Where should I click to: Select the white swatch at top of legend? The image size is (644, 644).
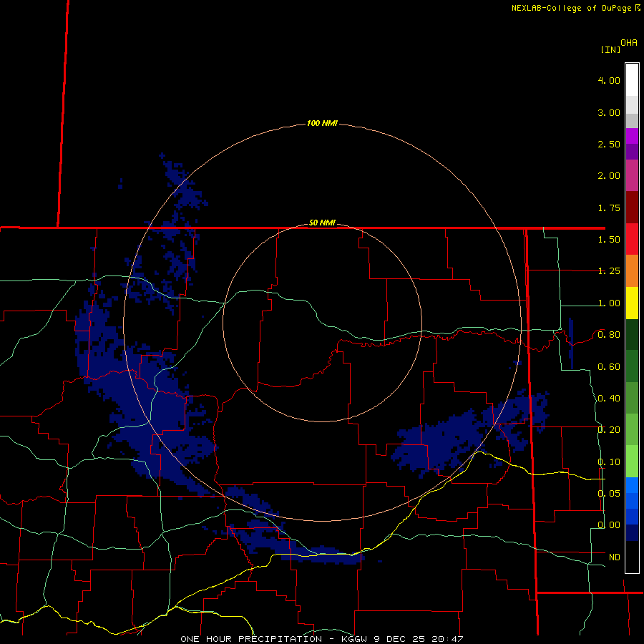pos(632,79)
